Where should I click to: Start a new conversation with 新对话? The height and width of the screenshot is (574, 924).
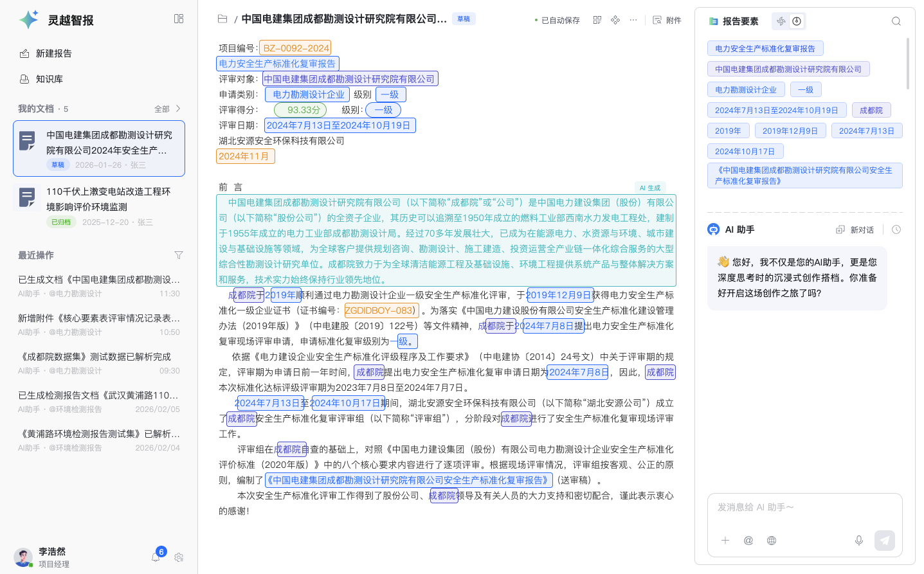coord(855,229)
